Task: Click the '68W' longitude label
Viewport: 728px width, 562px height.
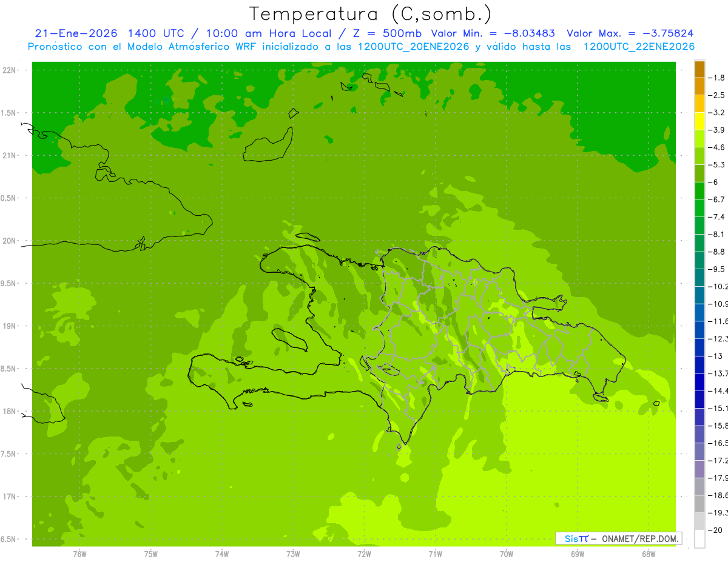Action: (649, 554)
